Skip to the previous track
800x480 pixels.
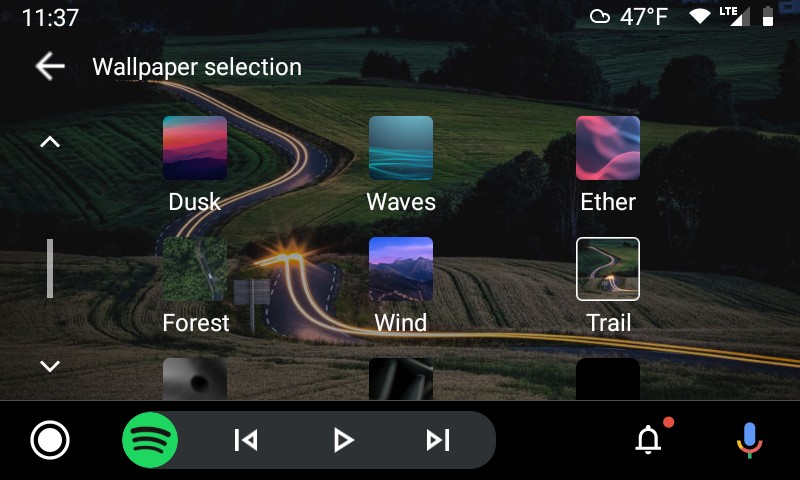246,440
